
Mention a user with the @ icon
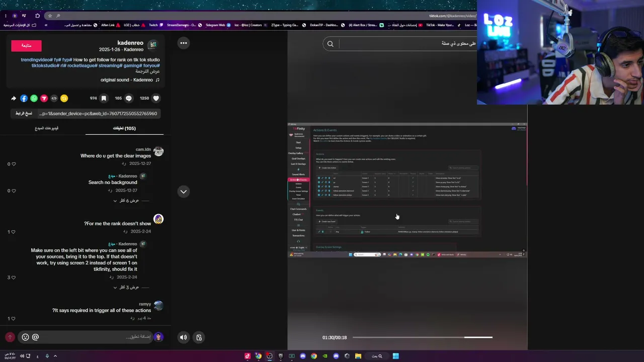[x=35, y=337]
